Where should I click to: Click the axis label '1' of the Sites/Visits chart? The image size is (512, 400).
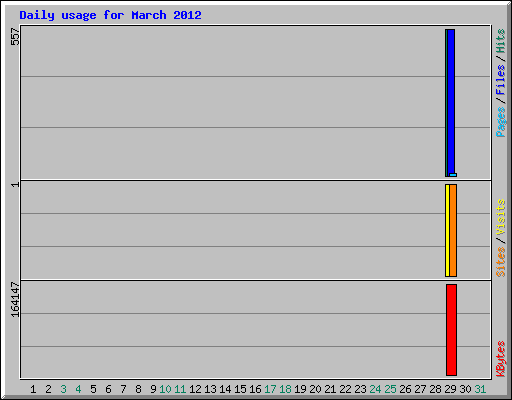coord(15,184)
